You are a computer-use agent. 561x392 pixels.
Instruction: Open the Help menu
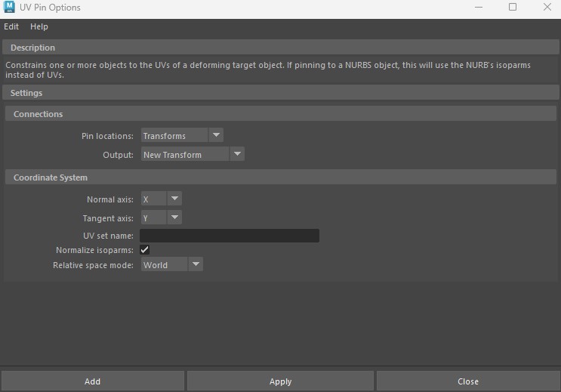click(39, 26)
